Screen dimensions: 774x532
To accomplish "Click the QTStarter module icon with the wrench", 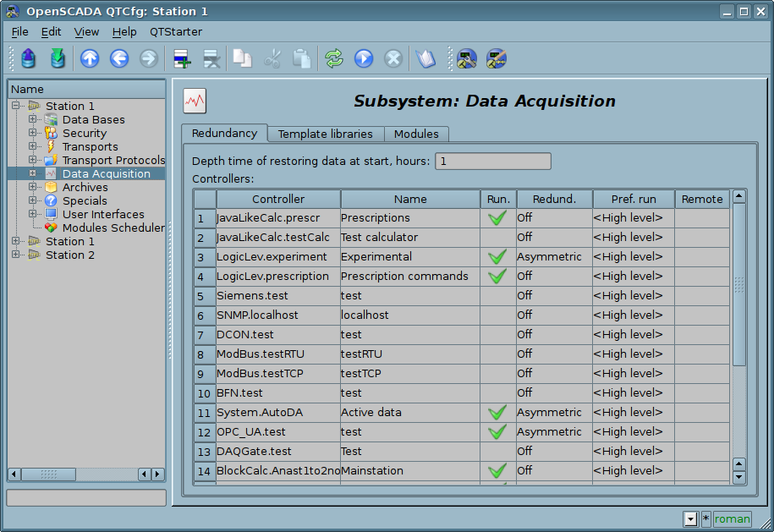I will (x=466, y=58).
